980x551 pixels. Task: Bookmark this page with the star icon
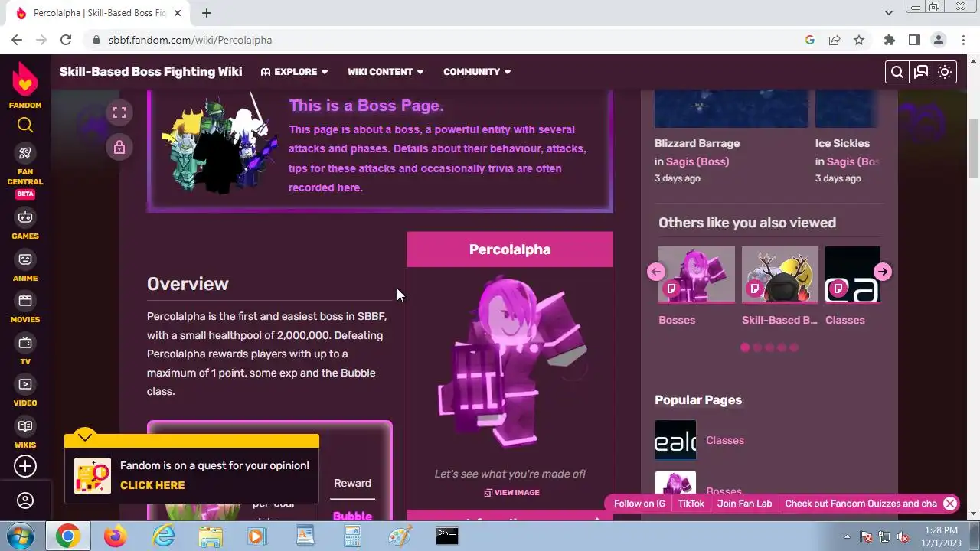[859, 40]
